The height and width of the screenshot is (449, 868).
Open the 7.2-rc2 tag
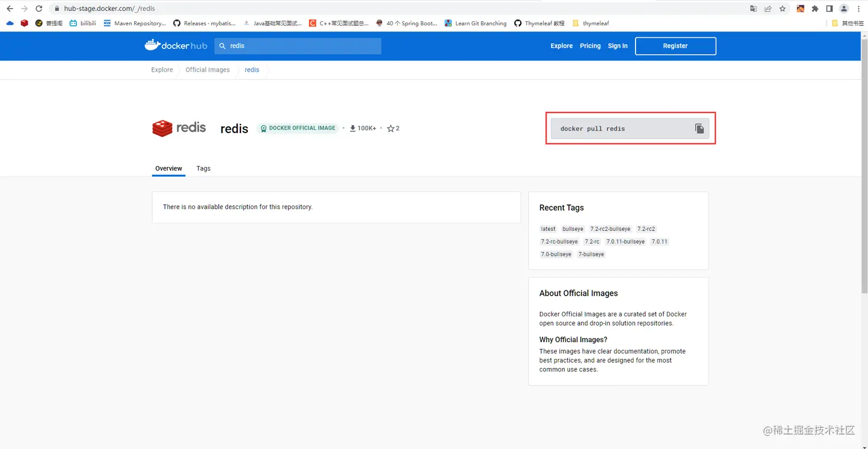pyautogui.click(x=646, y=229)
